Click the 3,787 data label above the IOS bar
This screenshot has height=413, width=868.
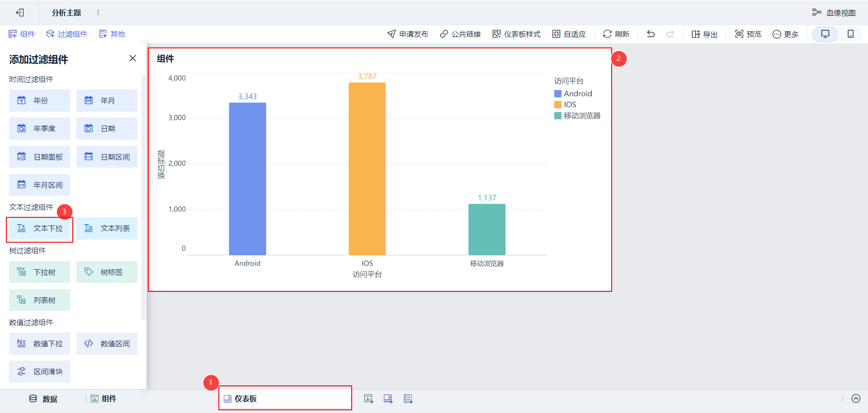[367, 76]
